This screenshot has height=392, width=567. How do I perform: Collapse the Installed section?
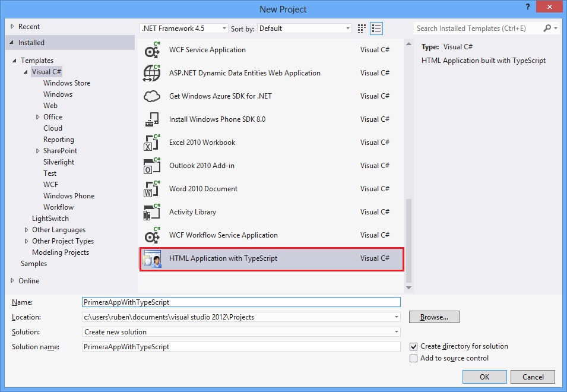(11, 43)
